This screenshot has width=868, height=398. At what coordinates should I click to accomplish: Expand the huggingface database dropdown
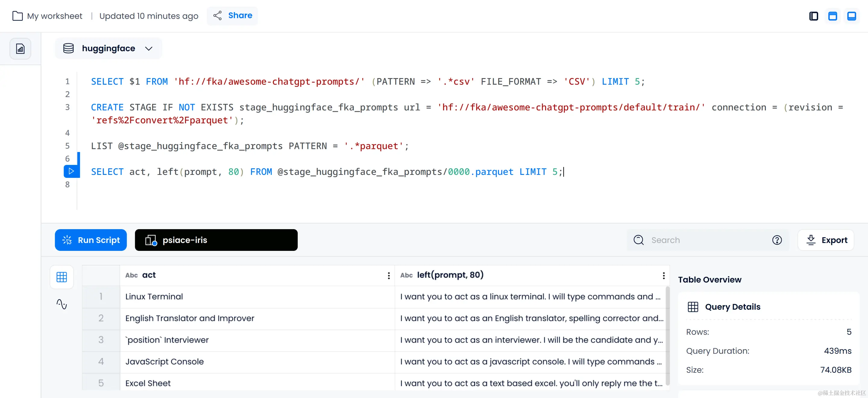(149, 49)
